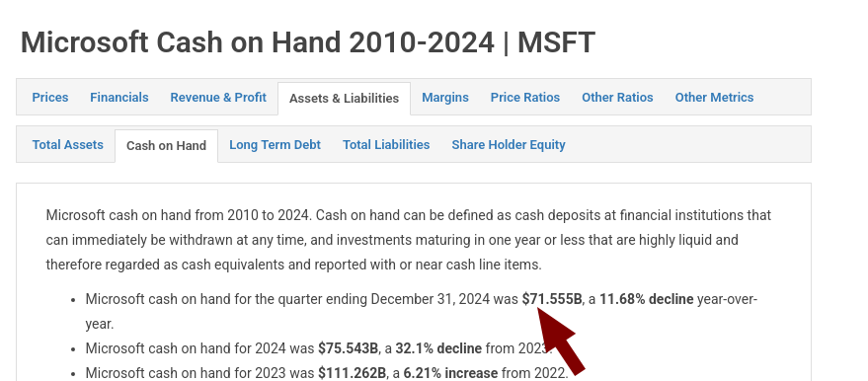
Task: Go to the Margins tab
Action: click(445, 98)
